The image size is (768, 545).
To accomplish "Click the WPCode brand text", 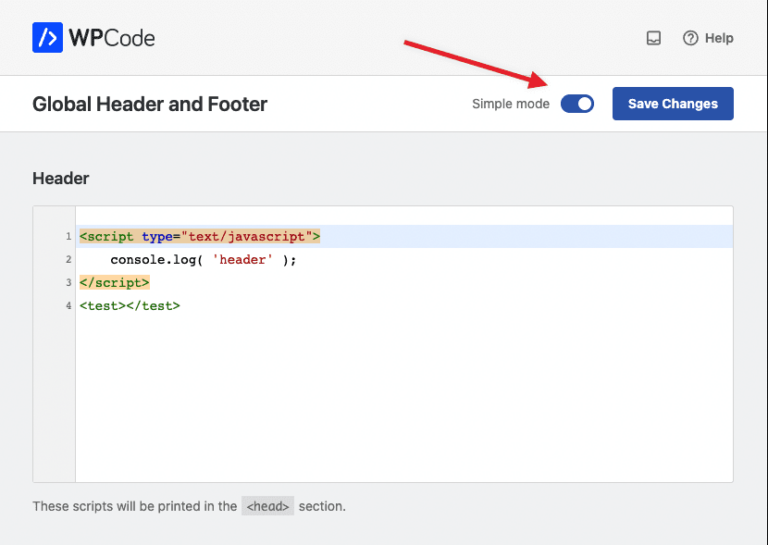I will [x=112, y=38].
